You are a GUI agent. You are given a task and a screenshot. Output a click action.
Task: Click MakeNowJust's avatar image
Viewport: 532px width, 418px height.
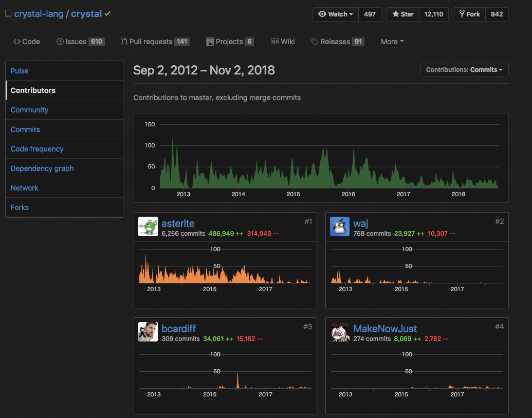(340, 332)
